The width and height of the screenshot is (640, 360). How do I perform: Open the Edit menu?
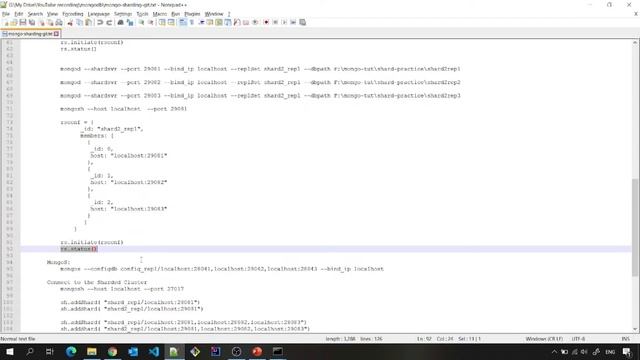pos(19,14)
